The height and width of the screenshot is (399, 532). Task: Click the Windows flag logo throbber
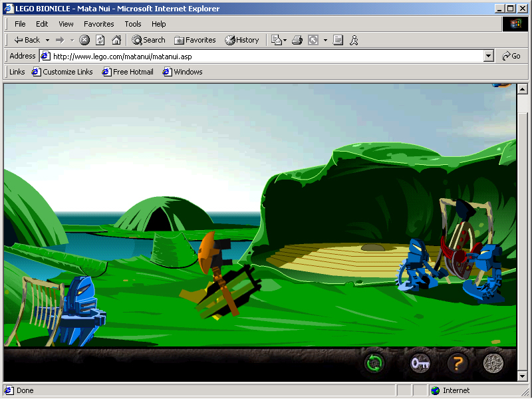click(515, 24)
